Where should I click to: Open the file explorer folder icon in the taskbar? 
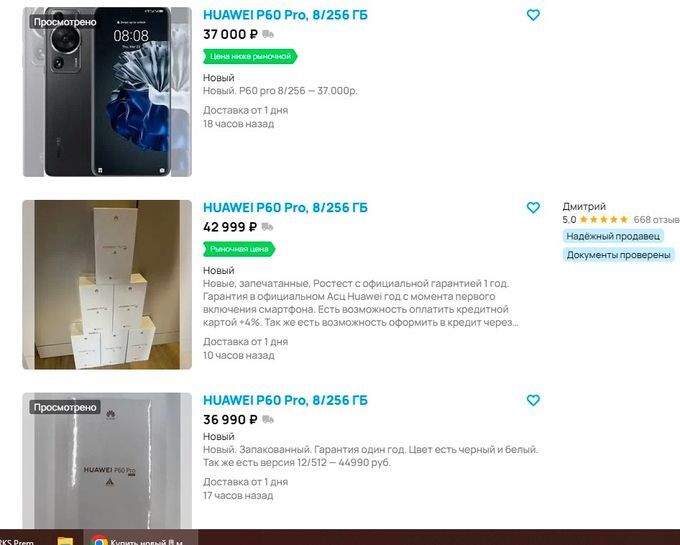tap(65, 540)
